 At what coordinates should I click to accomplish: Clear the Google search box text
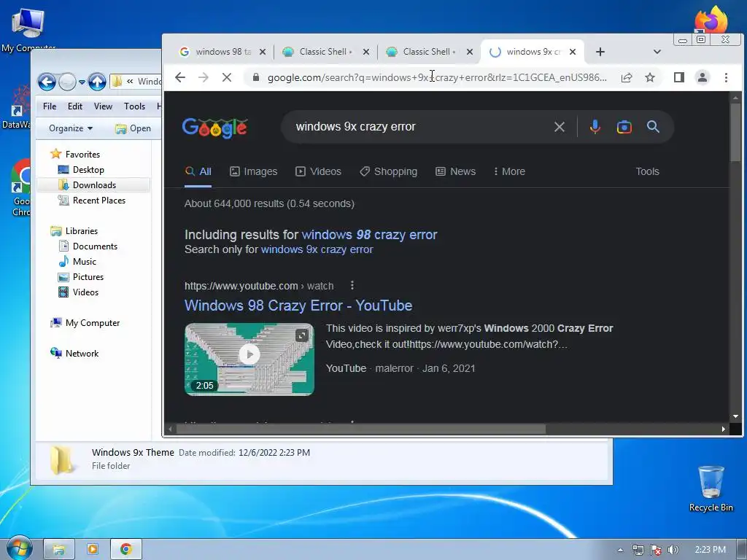[560, 127]
